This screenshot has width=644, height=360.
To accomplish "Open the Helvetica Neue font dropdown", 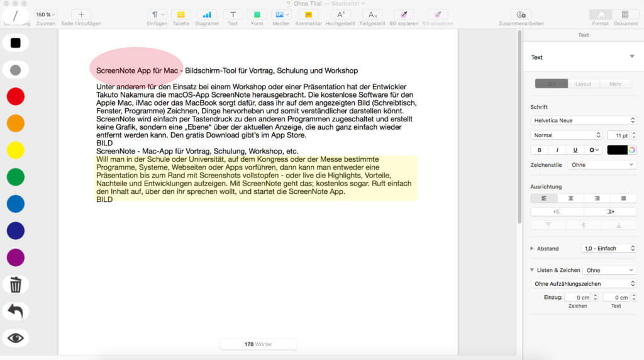I will (x=583, y=120).
